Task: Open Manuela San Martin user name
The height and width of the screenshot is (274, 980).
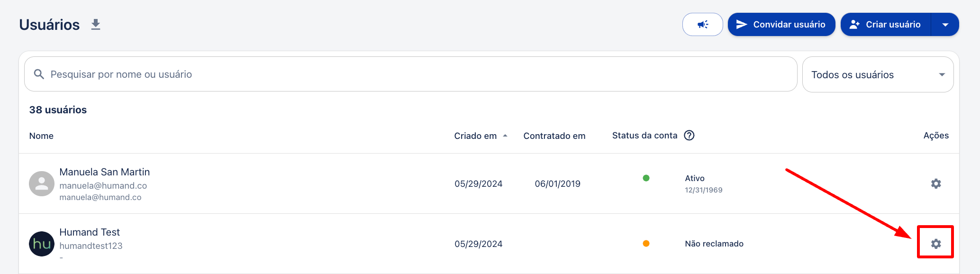Action: (105, 172)
